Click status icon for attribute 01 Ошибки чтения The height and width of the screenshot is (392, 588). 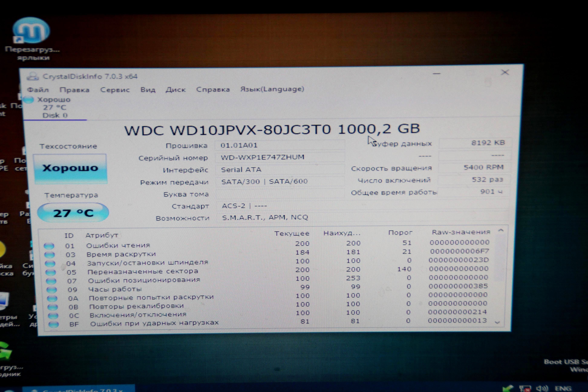pos(49,246)
